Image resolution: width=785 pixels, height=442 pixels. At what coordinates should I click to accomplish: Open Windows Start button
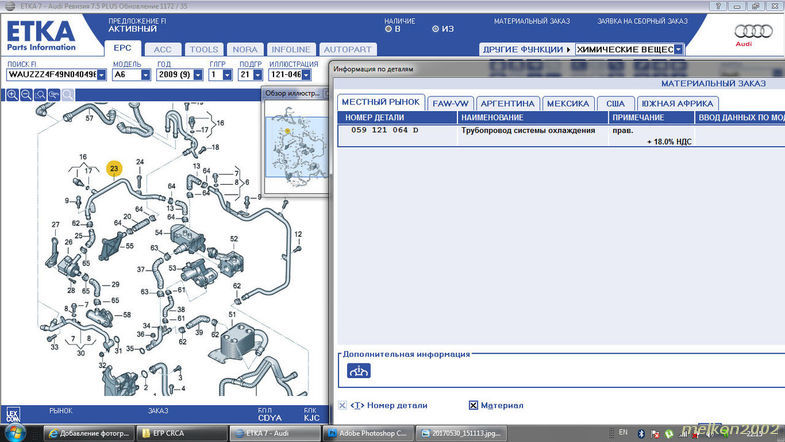[14, 433]
